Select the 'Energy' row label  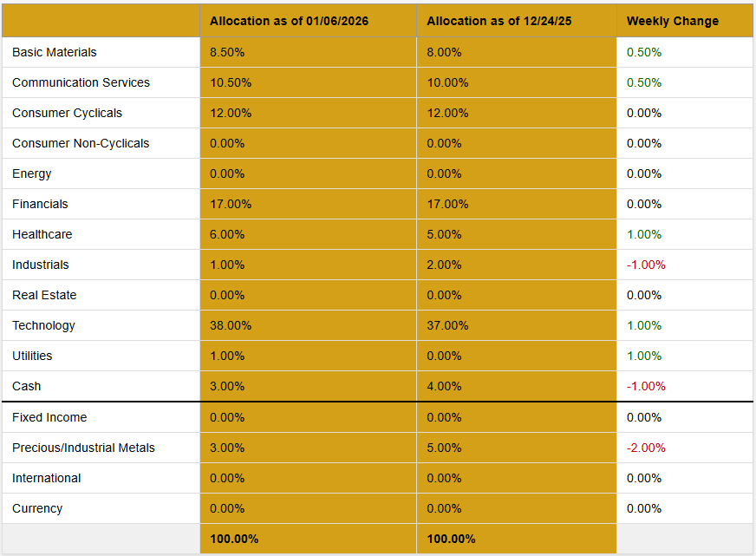pyautogui.click(x=31, y=173)
